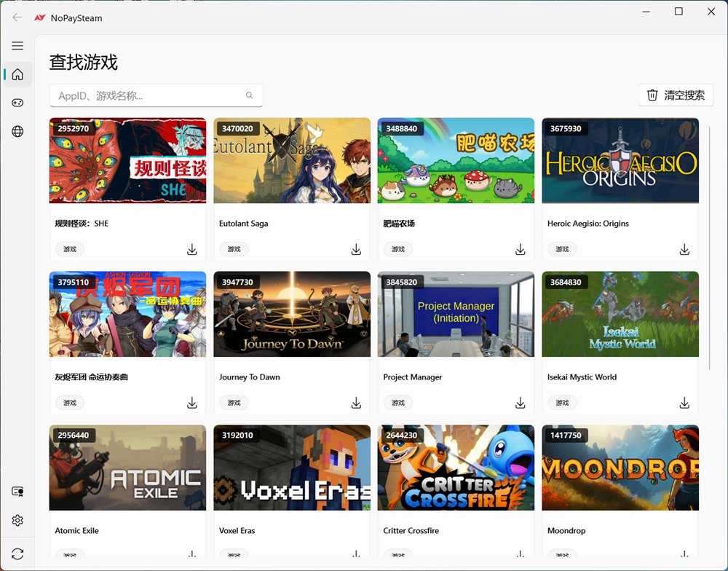Click the Critter Crossfire cover art
This screenshot has height=571, width=728.
click(456, 468)
